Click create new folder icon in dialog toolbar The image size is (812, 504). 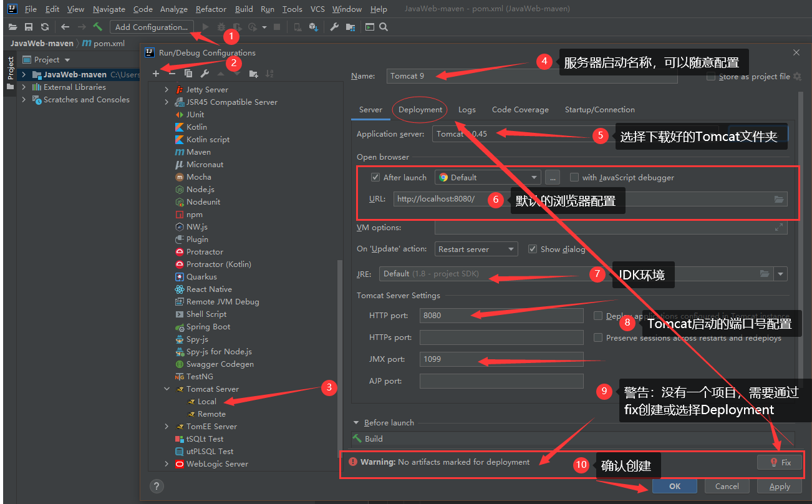click(x=253, y=74)
